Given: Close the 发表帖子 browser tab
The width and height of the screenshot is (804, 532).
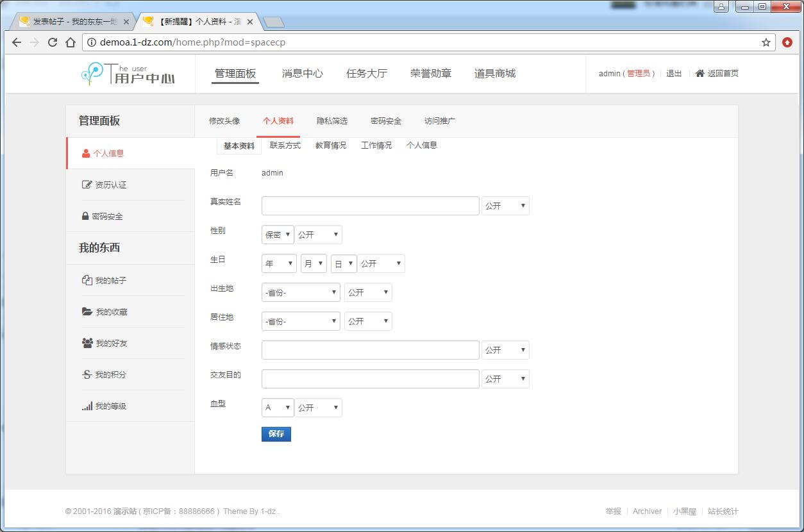Looking at the screenshot, I should pos(126,21).
